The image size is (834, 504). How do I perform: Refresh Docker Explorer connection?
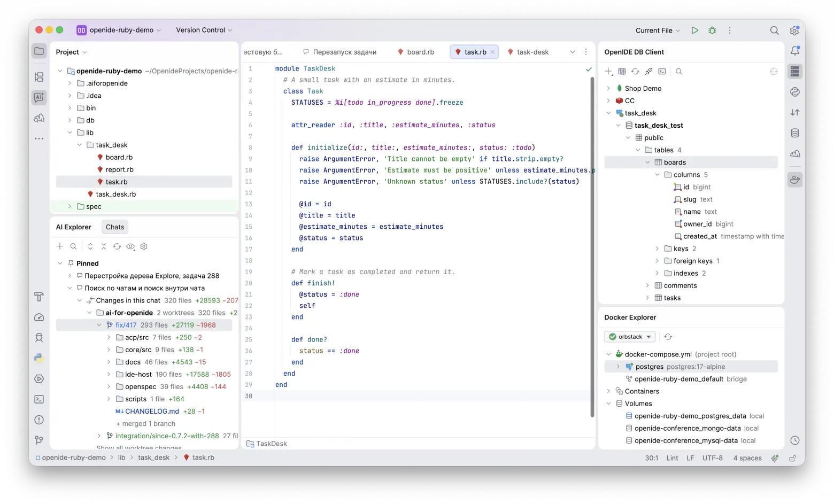(668, 337)
